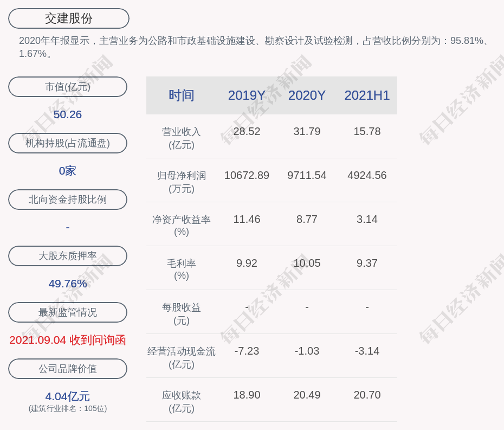Select the 最新监管情况 pill
504x430 pixels.
point(68,312)
